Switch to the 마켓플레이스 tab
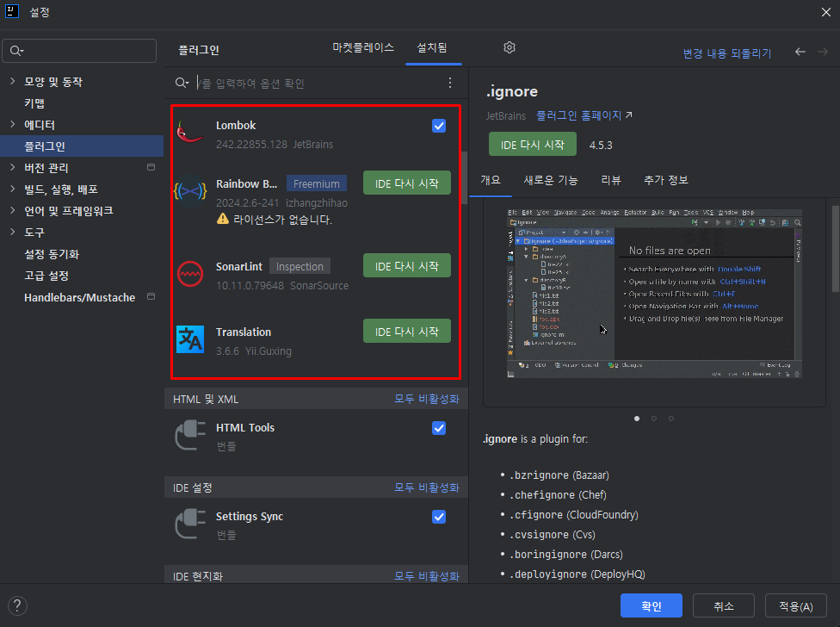This screenshot has width=840, height=627. [363, 47]
